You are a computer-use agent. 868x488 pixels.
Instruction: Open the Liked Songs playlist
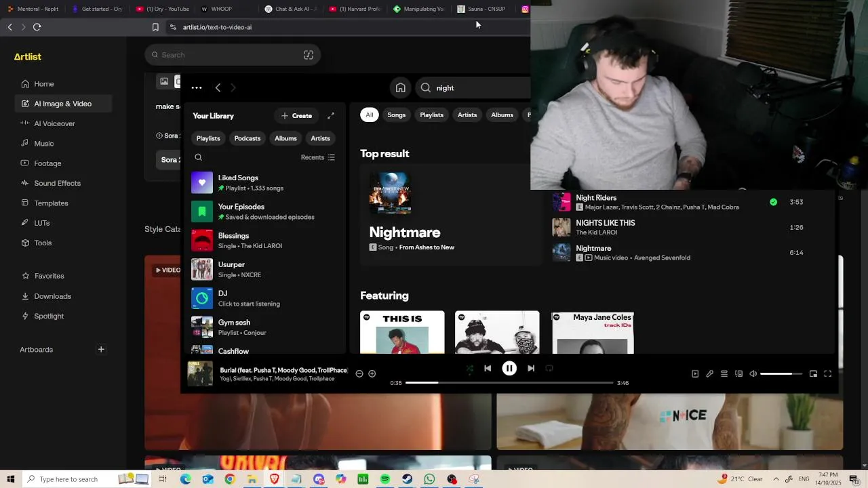click(x=264, y=183)
